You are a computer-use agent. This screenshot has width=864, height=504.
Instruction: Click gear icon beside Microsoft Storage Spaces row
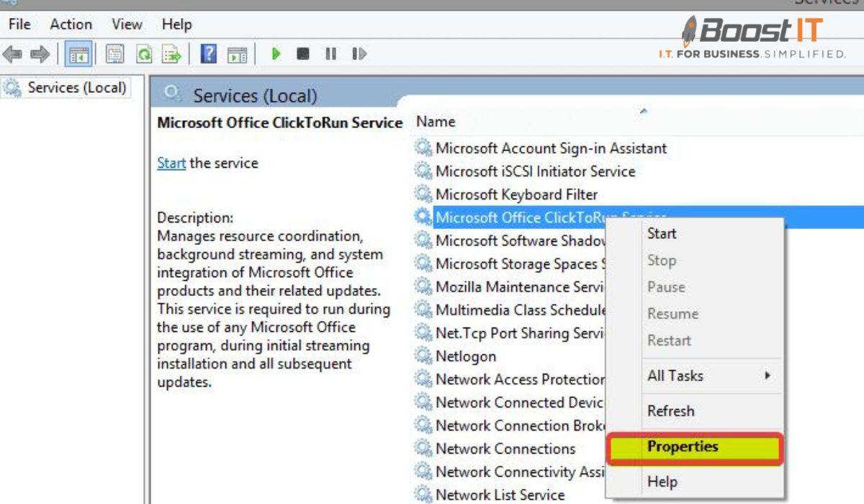[423, 264]
